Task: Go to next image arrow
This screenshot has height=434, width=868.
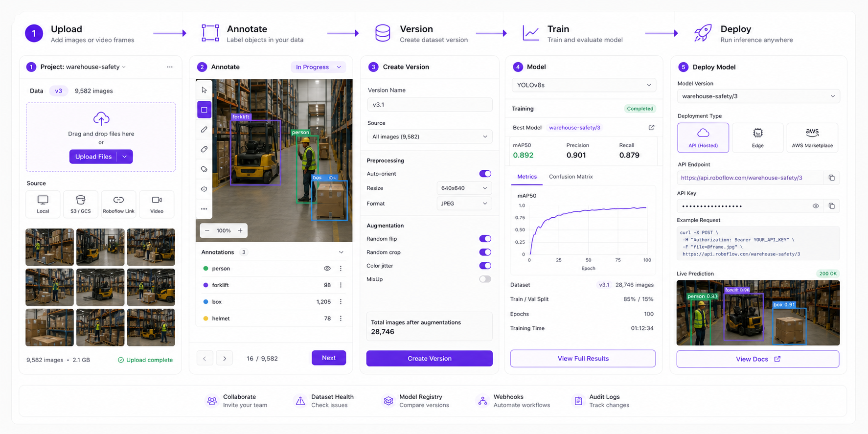Action: (225, 359)
